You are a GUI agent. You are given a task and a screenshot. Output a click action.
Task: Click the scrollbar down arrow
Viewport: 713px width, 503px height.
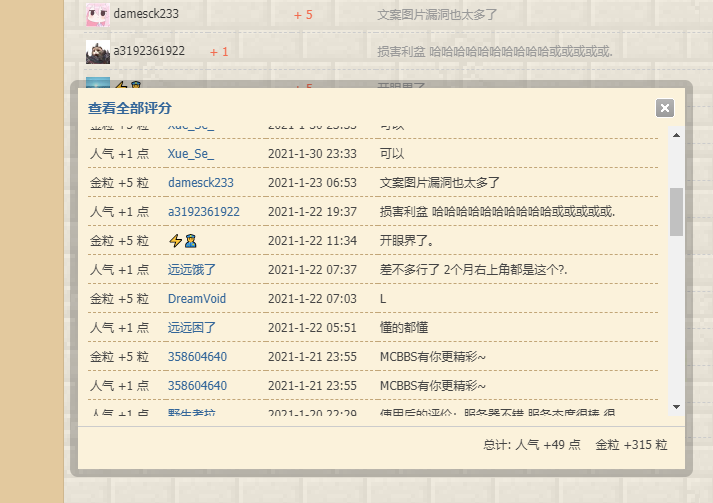coord(676,406)
